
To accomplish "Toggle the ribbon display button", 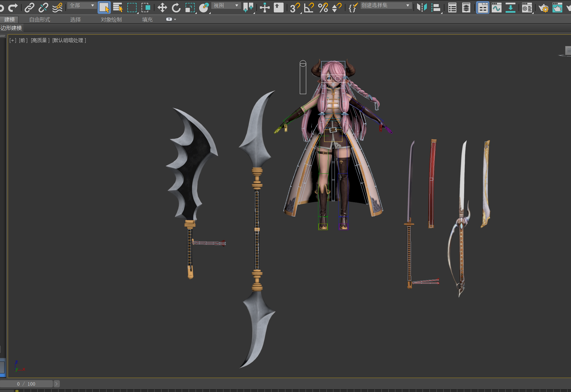I will click(482, 8).
